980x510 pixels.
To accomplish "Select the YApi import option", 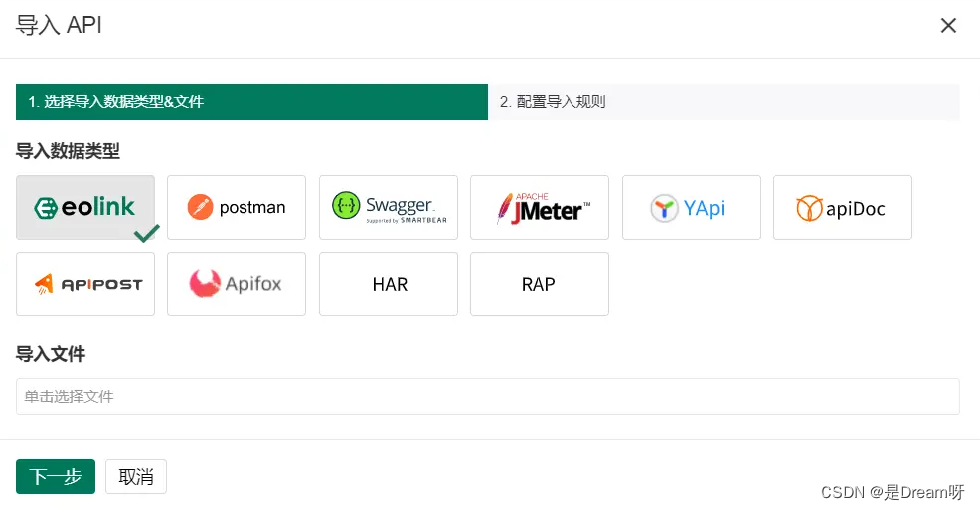I will click(692, 207).
